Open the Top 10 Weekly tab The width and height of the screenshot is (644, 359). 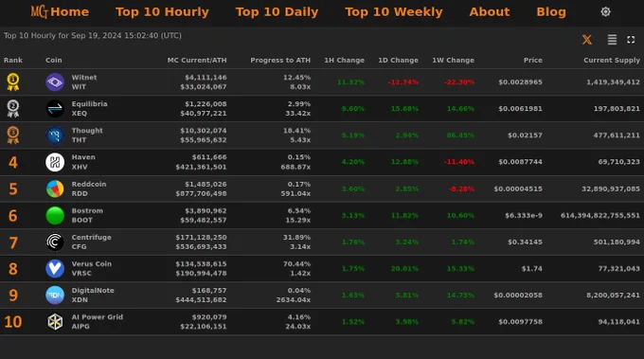pos(393,12)
